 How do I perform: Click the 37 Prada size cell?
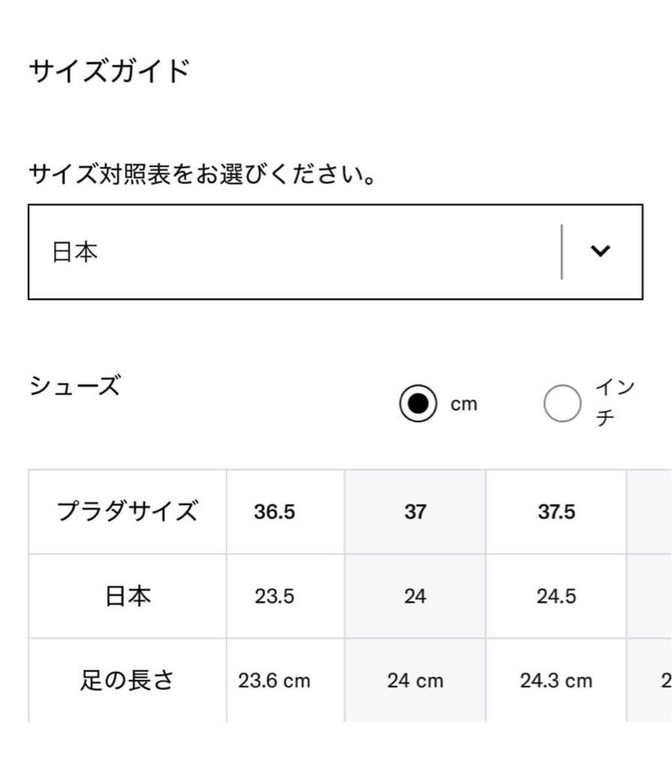pos(415,512)
